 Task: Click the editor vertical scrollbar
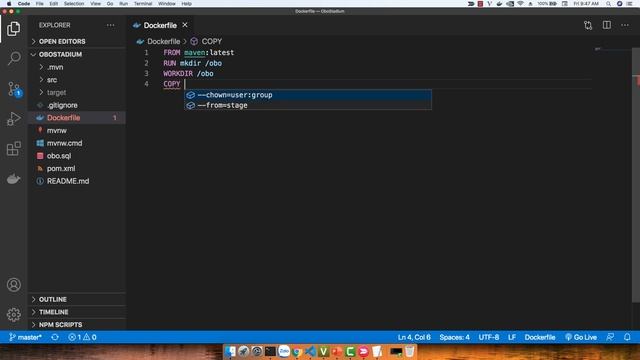point(636,176)
